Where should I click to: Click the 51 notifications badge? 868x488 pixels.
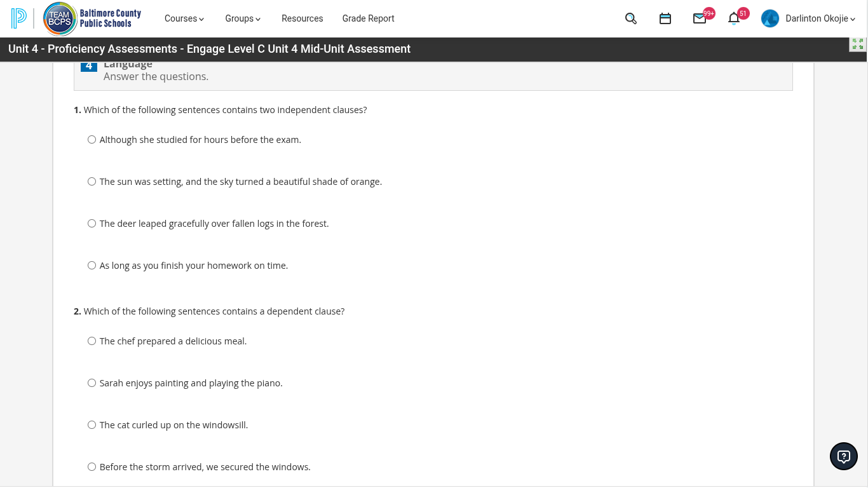coord(743,13)
